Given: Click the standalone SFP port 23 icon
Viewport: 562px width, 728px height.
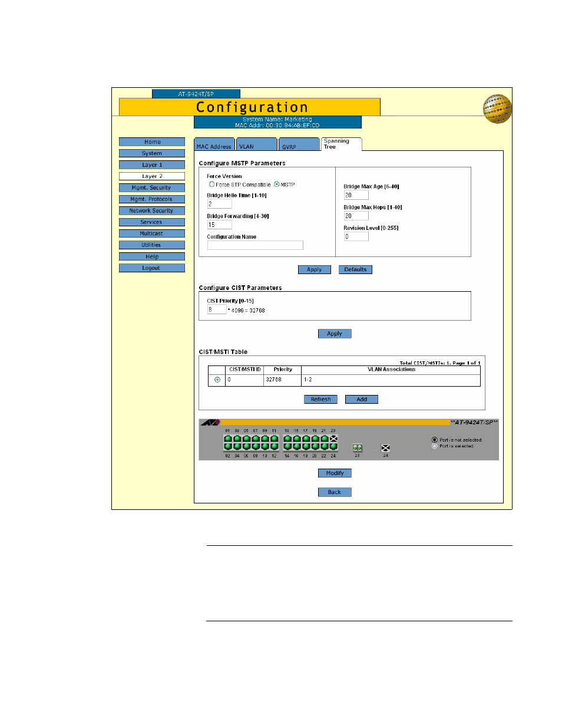Looking at the screenshot, I should 358,448.
